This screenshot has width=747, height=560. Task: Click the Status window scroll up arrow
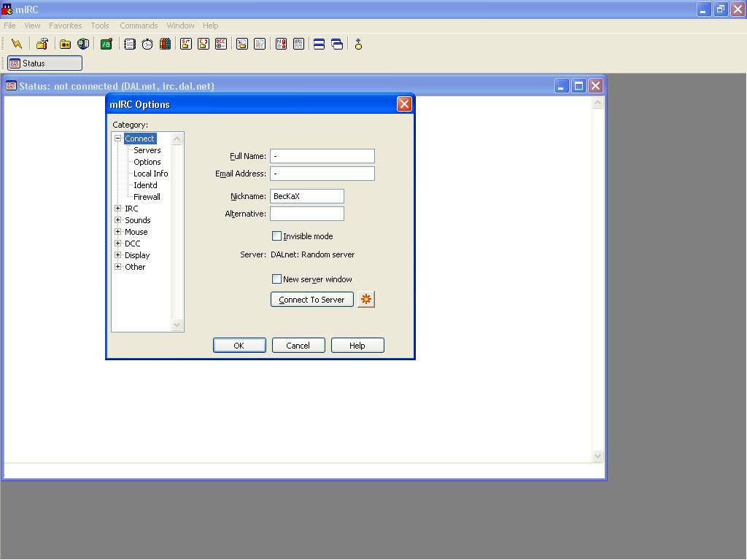tap(598, 102)
